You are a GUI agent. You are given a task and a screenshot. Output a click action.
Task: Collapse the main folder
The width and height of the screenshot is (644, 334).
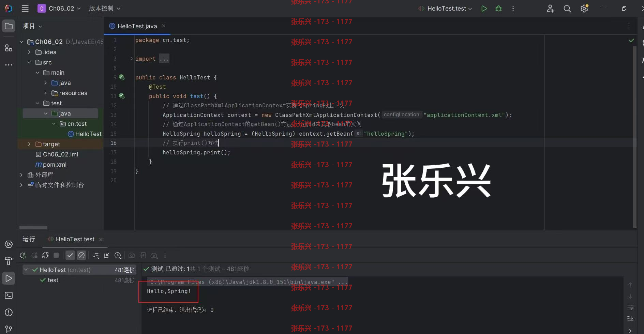[x=37, y=73]
